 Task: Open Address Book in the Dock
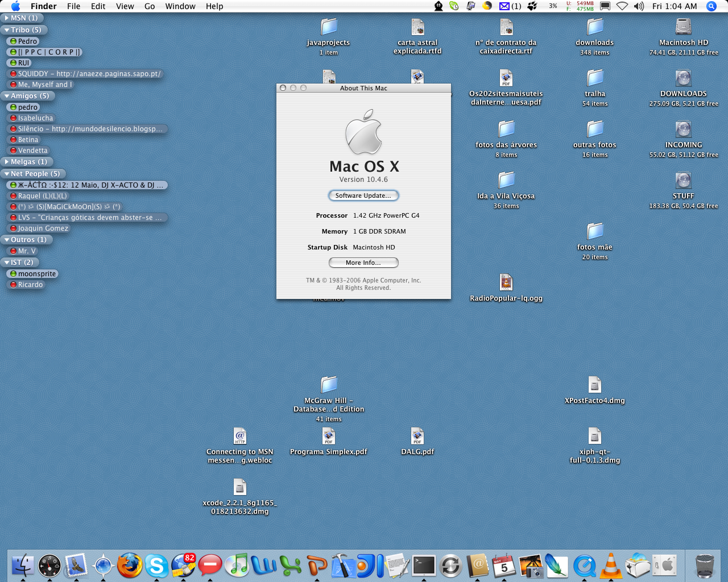(477, 566)
